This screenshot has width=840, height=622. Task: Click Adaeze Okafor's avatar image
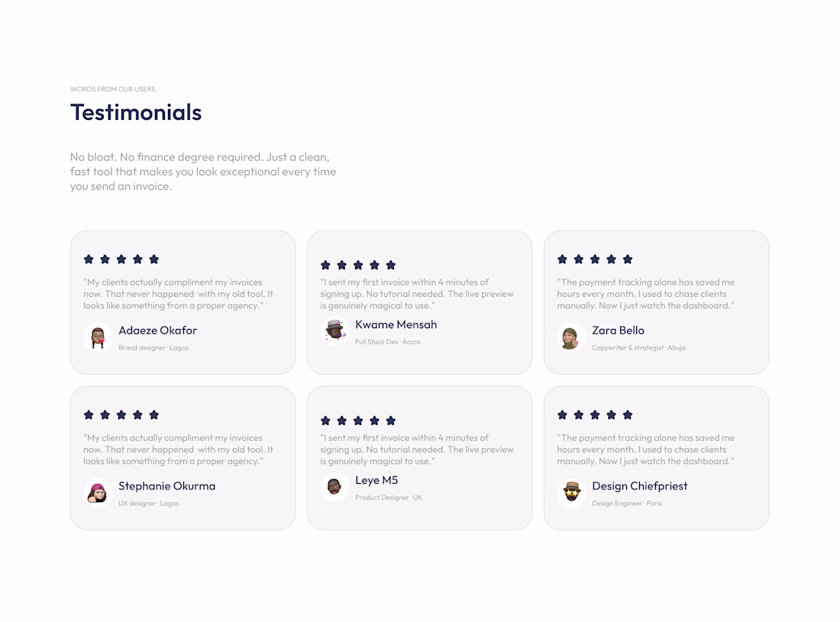click(x=98, y=337)
